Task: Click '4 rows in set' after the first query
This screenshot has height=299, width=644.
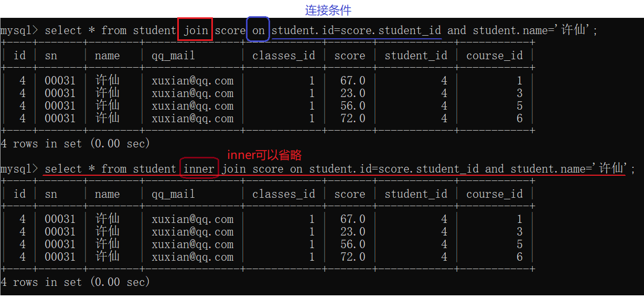Action: point(41,143)
